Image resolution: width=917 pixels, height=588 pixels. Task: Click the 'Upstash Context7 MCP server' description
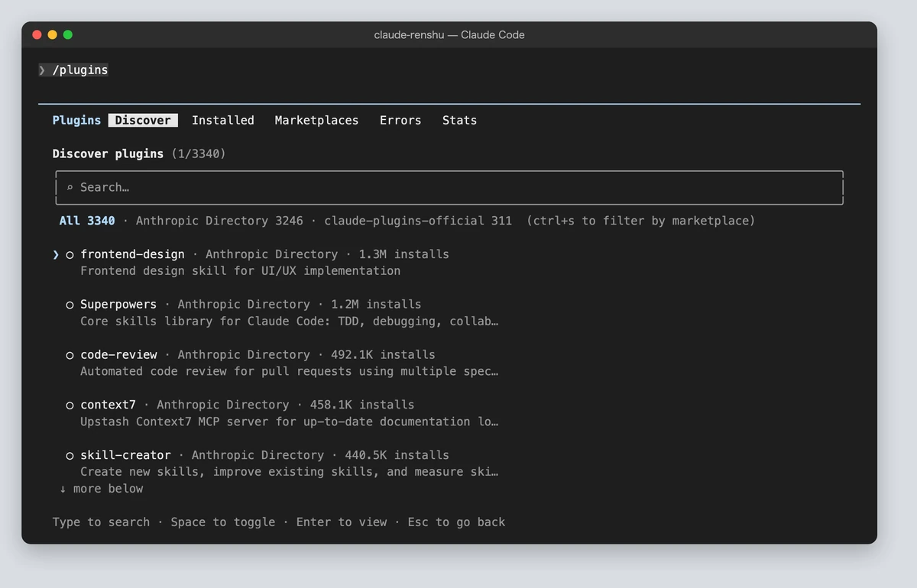(289, 422)
